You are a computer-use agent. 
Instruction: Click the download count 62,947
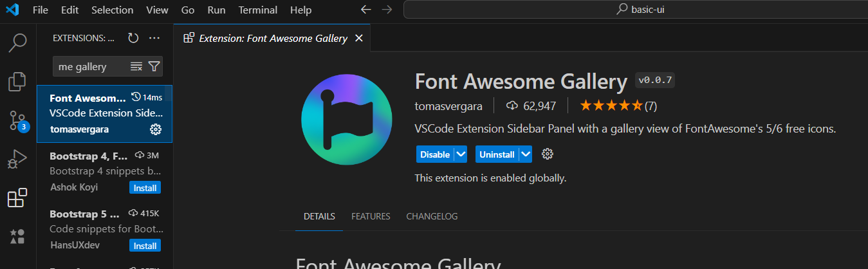(531, 106)
